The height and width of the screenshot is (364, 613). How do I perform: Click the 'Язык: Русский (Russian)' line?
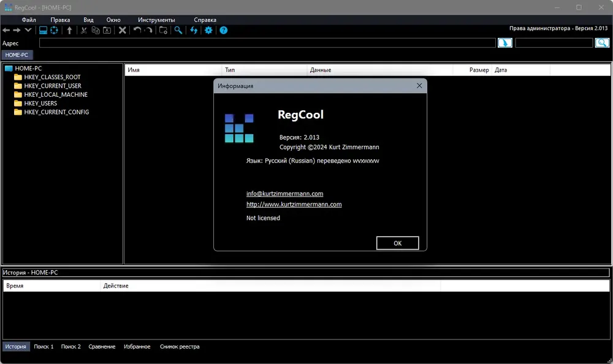tap(313, 161)
